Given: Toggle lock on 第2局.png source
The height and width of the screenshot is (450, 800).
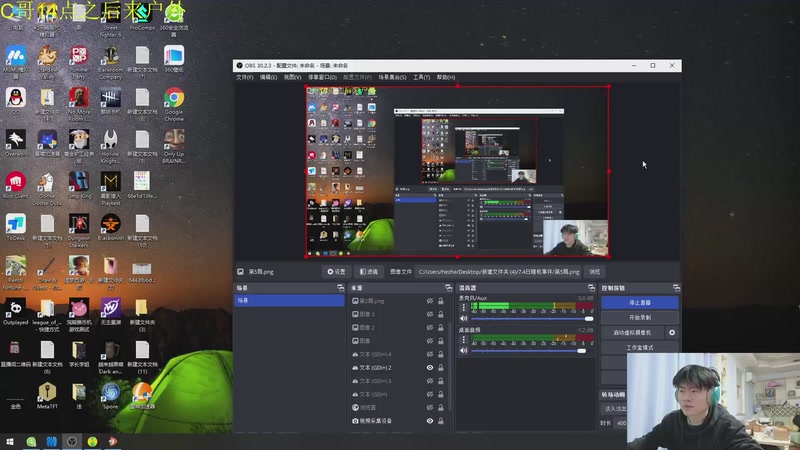Looking at the screenshot, I should [x=441, y=301].
